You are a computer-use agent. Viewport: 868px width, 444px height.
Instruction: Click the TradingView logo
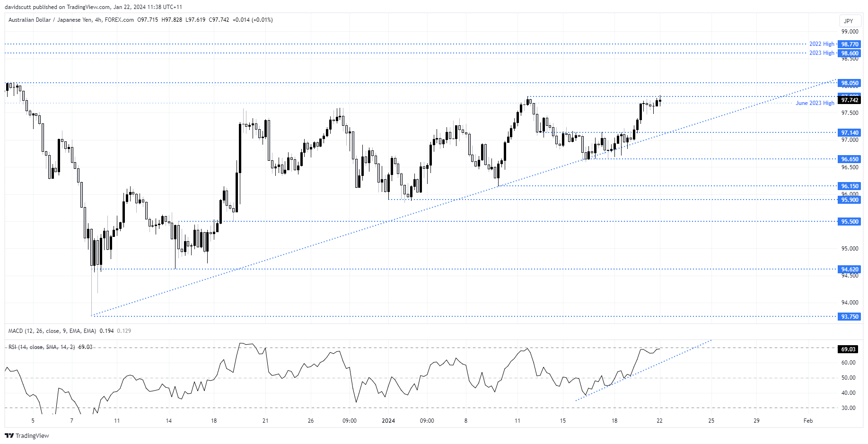click(x=27, y=435)
